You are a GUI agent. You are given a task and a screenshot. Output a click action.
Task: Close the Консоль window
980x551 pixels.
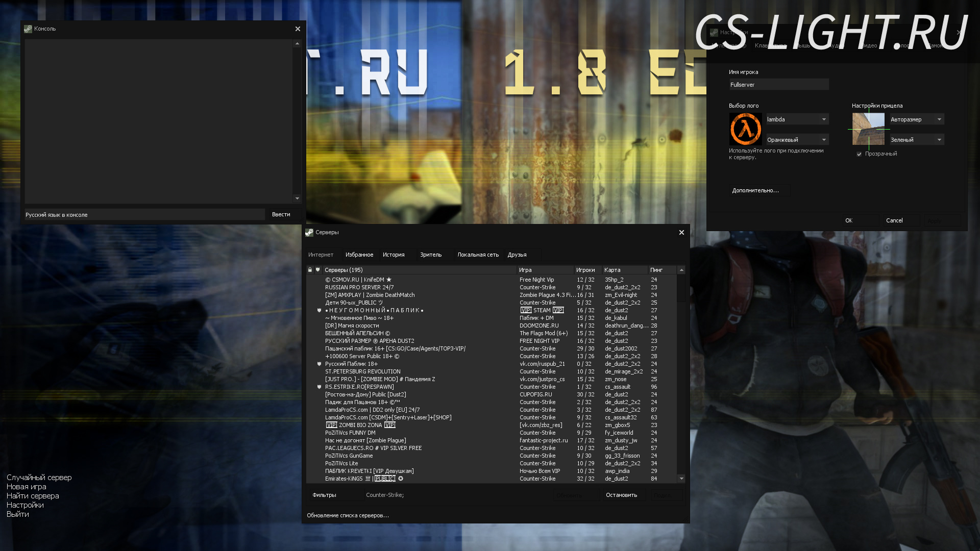298,29
